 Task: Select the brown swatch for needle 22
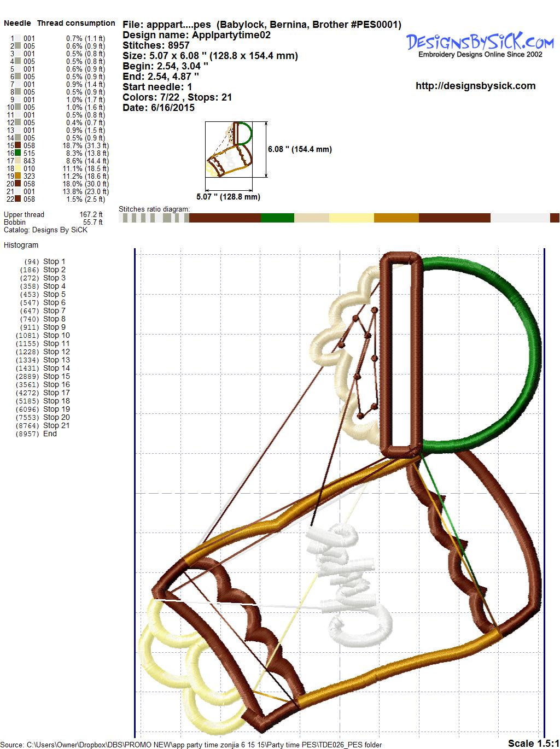pos(18,200)
